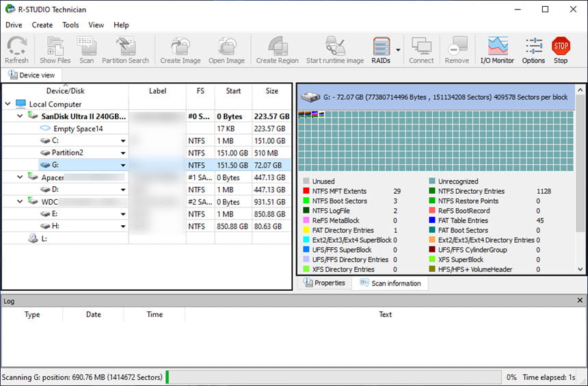Open the Create menu
This screenshot has width=588, height=386.
[x=42, y=25]
